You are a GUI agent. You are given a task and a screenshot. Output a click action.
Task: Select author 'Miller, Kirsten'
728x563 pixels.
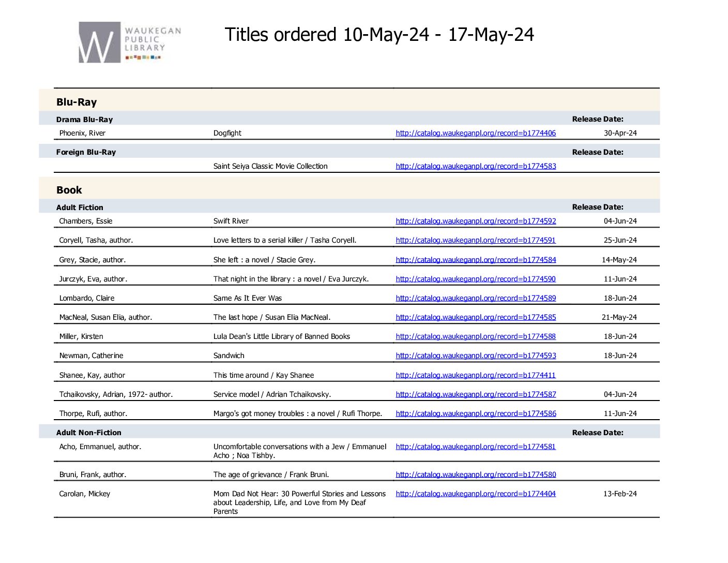click(x=81, y=336)
